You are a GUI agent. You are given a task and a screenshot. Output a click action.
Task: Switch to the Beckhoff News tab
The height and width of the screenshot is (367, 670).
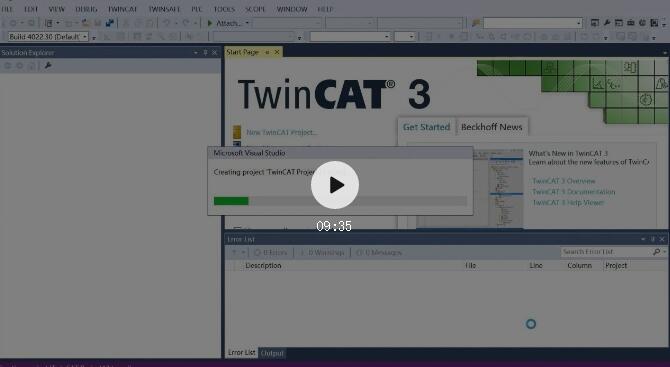click(x=491, y=127)
